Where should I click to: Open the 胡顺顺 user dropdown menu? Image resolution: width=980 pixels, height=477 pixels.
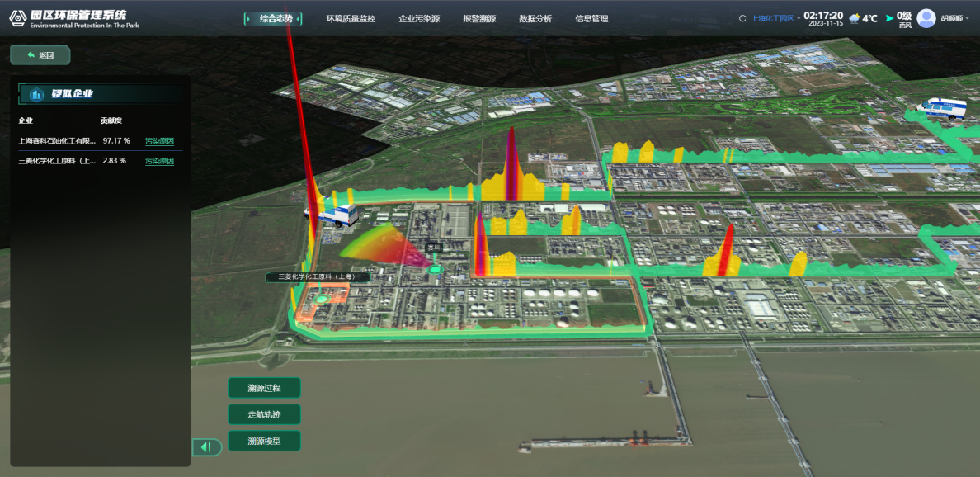click(x=955, y=18)
